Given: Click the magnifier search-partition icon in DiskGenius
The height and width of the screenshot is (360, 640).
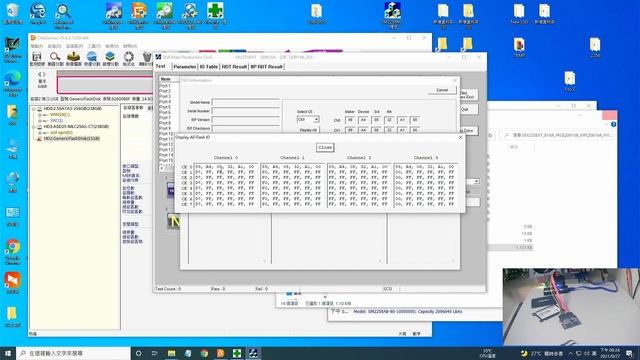Looking at the screenshot, I should tap(55, 58).
